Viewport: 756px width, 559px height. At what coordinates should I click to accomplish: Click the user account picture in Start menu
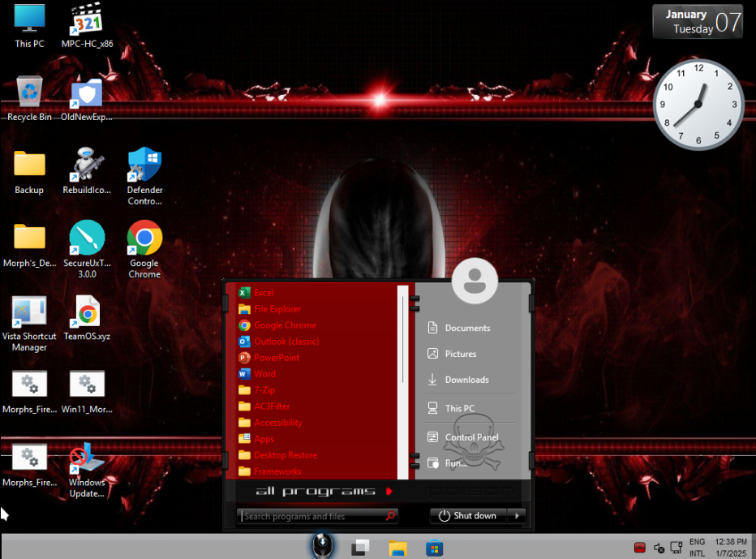pyautogui.click(x=475, y=281)
